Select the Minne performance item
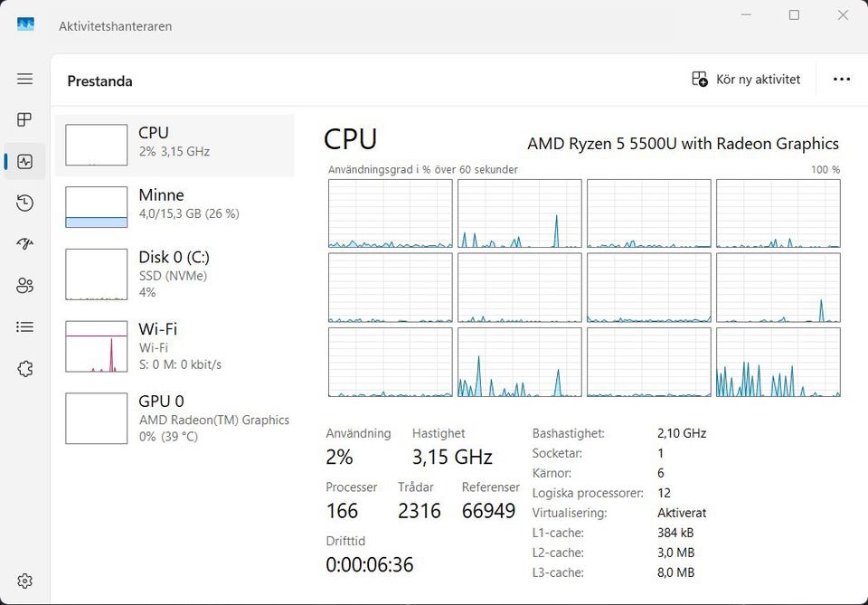 (175, 207)
